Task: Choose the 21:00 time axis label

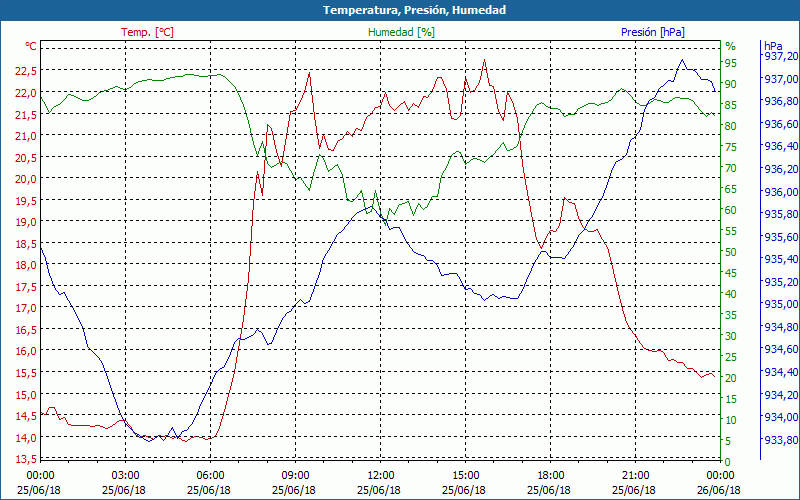Action: tap(635, 476)
